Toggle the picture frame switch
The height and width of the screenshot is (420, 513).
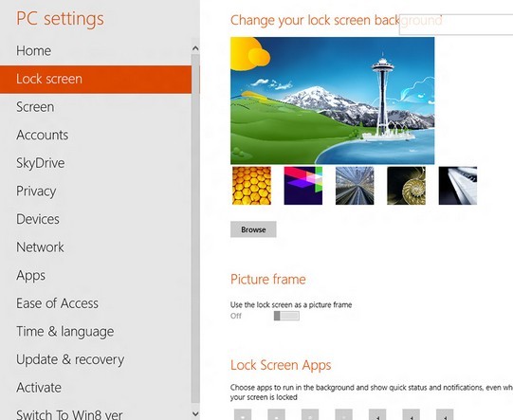(286, 316)
